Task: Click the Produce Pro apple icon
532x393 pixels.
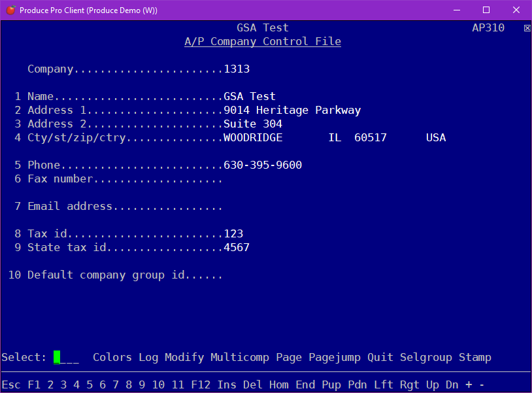Action: tap(11, 10)
